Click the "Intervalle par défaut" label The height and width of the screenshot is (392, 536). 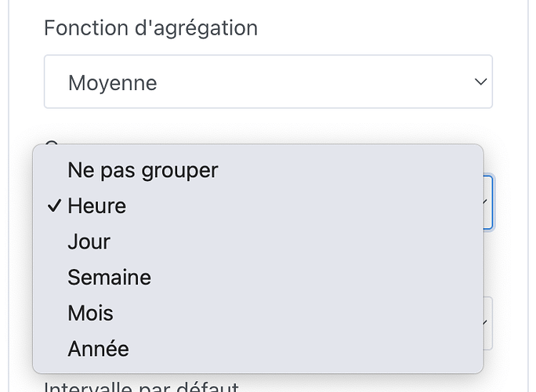point(141,387)
